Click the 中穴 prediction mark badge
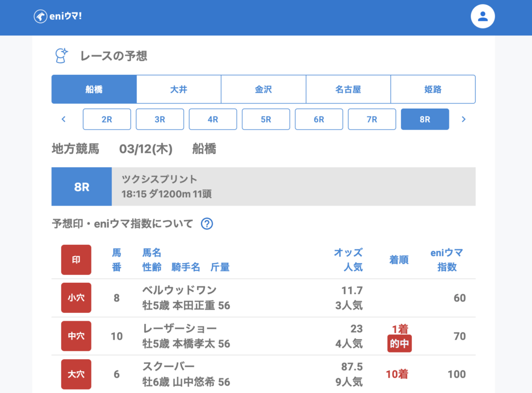This screenshot has width=532, height=393. coord(76,336)
